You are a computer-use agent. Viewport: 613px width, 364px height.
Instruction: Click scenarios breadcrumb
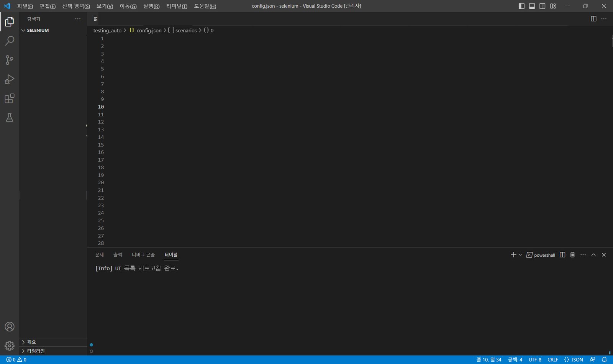pos(182,30)
